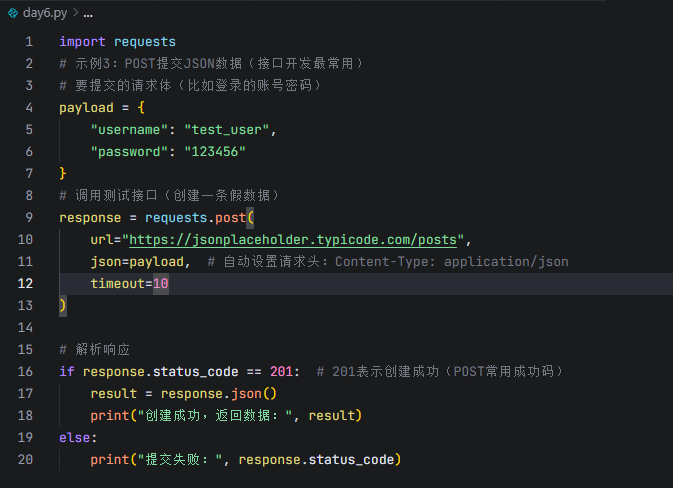
Task: Click 'requests' on line 9
Action: [176, 218]
